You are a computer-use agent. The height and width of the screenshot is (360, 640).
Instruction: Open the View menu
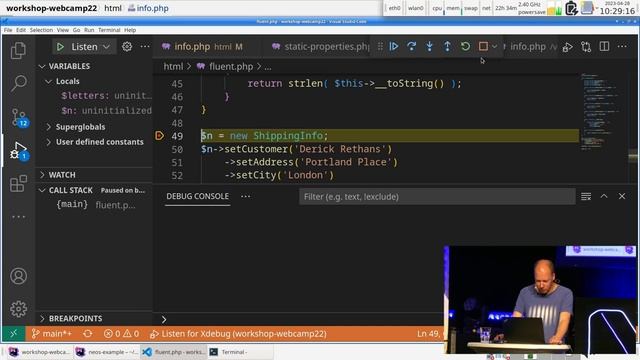click(62, 30)
